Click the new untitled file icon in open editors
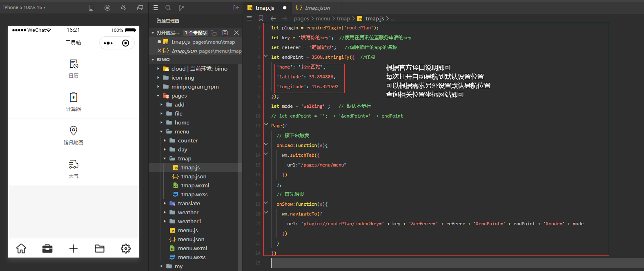 (x=214, y=33)
